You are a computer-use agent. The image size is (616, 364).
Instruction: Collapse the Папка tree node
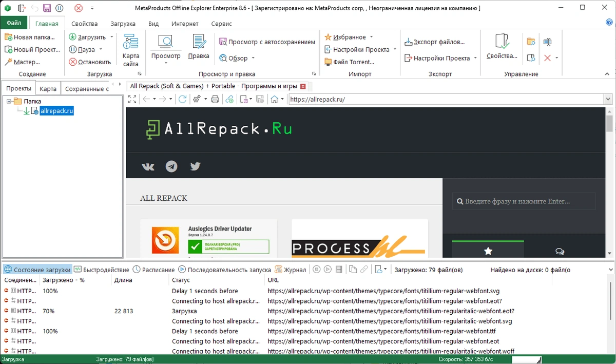[9, 101]
